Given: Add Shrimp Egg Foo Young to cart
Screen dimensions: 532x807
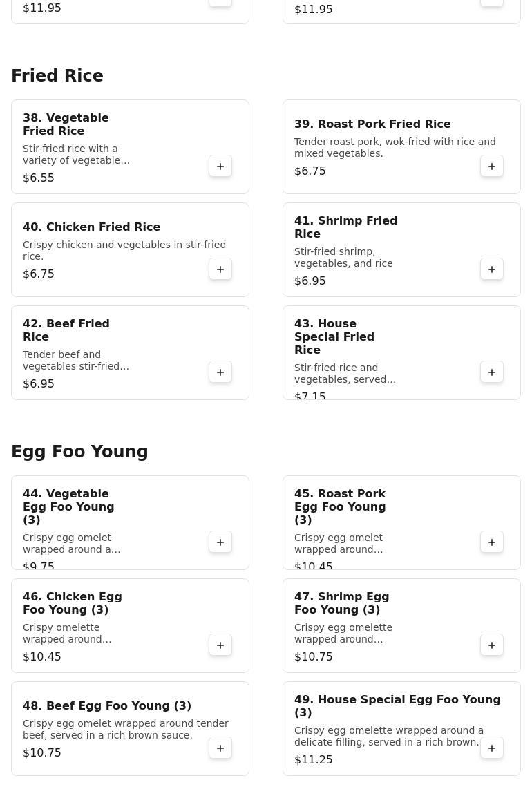Looking at the screenshot, I should point(492,645).
